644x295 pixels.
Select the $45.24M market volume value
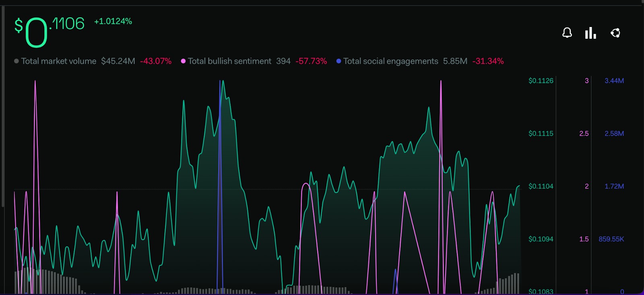118,61
